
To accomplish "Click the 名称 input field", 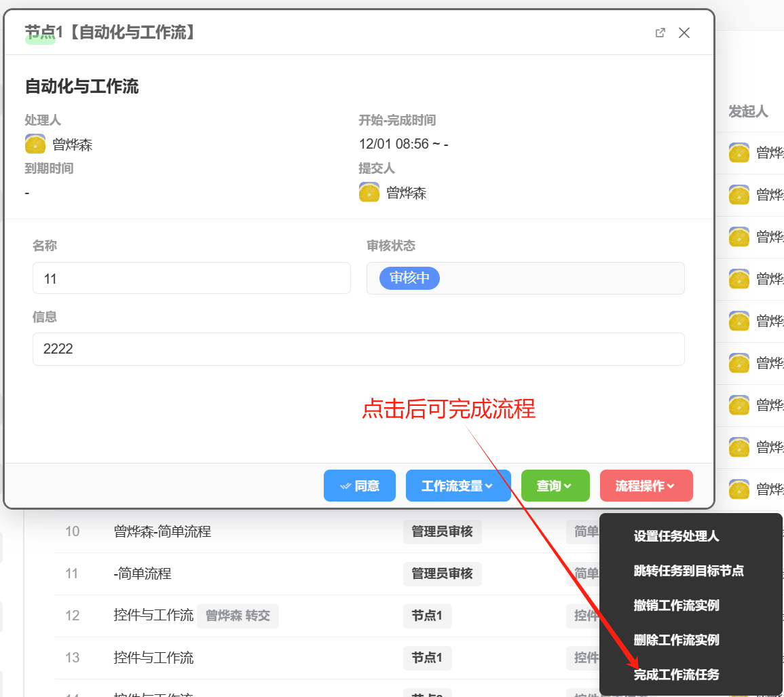I will pos(191,278).
